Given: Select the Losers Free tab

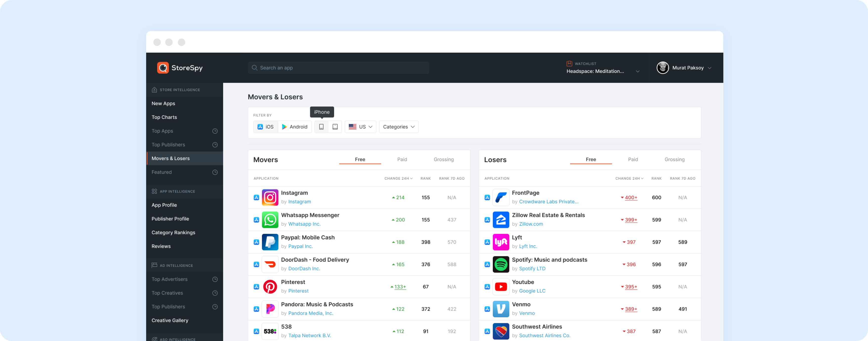Looking at the screenshot, I should coord(591,159).
